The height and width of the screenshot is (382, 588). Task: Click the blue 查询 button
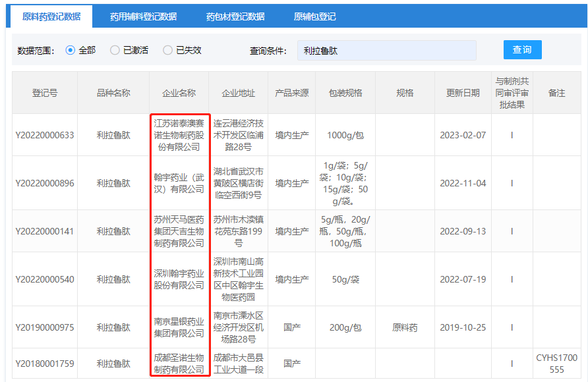522,50
